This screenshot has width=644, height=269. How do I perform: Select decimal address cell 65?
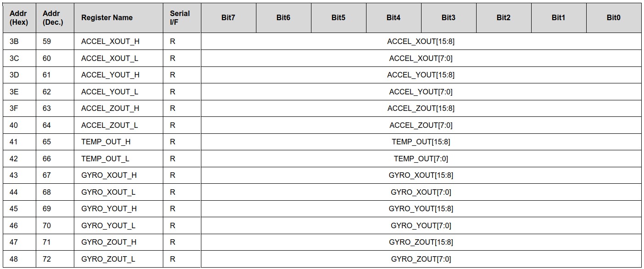(x=47, y=142)
